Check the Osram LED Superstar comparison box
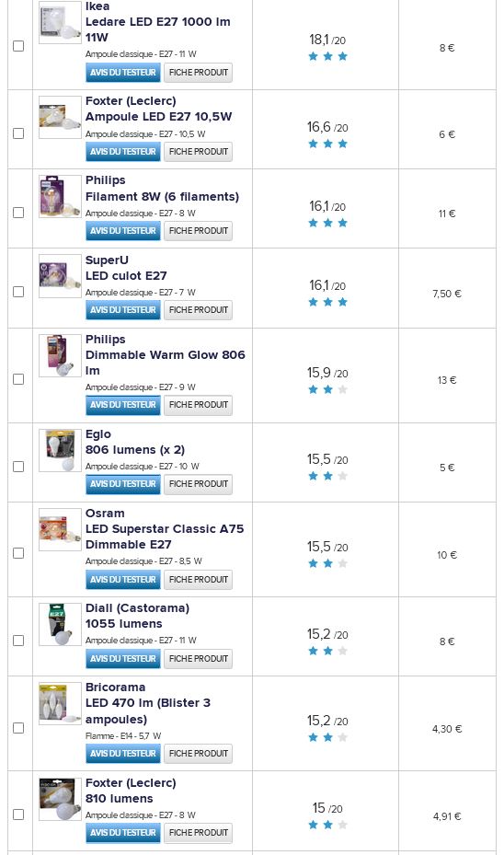Image resolution: width=504 pixels, height=855 pixels. (x=18, y=553)
